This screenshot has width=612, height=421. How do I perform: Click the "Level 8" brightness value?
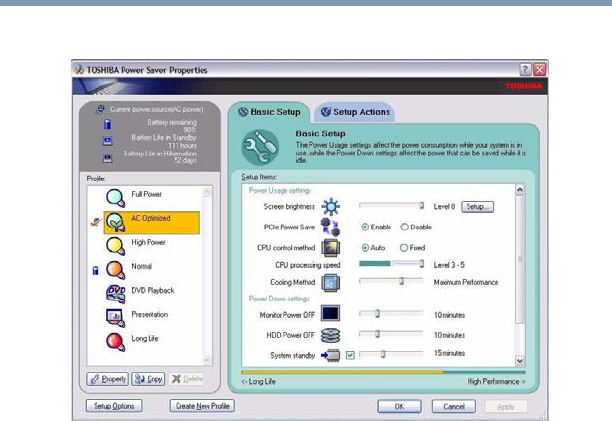[x=444, y=206]
